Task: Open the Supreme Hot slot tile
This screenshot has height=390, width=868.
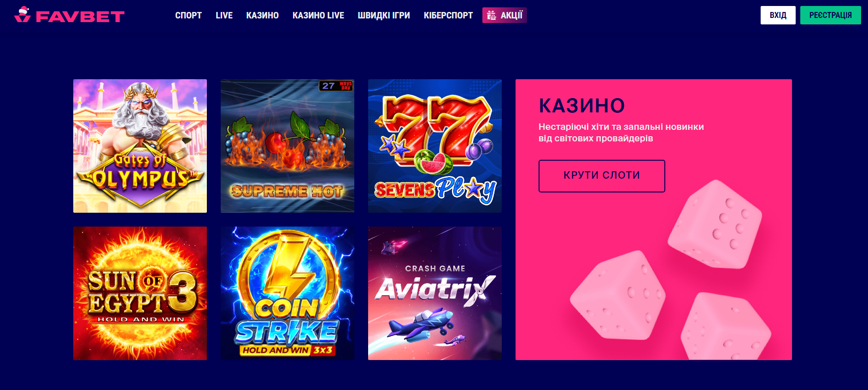Action: [x=287, y=146]
